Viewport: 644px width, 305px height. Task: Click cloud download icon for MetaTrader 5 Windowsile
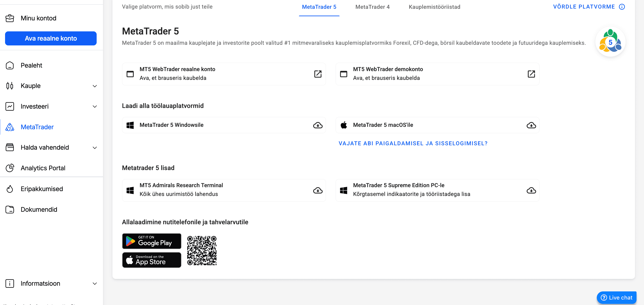318,125
